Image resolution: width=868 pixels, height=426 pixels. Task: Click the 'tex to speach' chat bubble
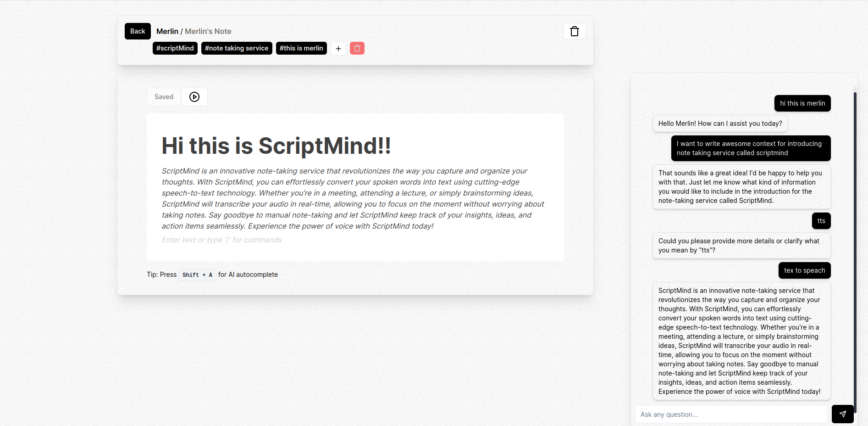(x=804, y=270)
